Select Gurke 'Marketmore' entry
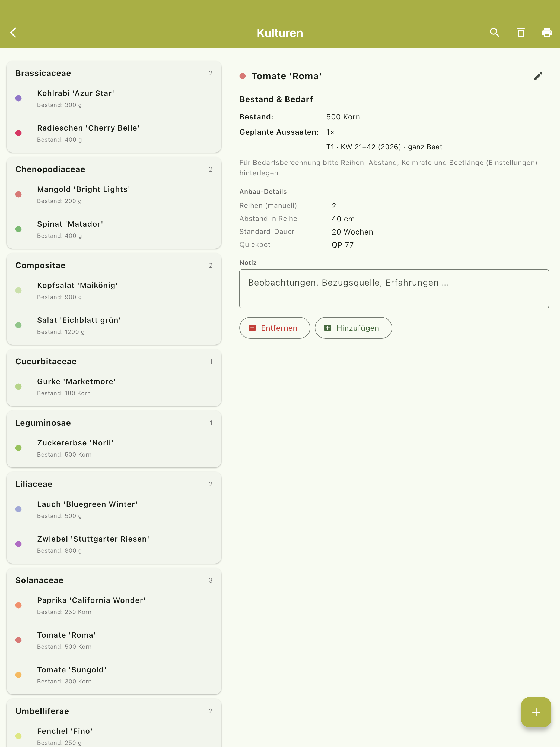560x747 pixels. point(114,387)
